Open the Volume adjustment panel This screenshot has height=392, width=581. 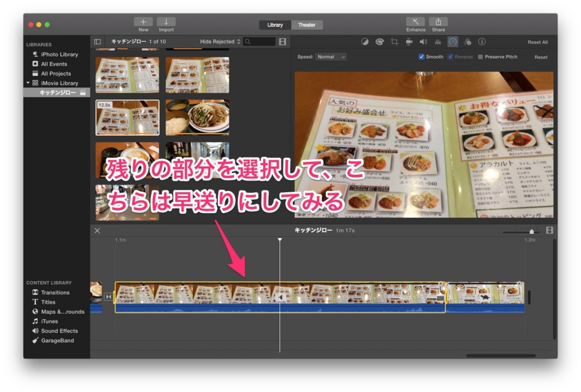pos(424,41)
